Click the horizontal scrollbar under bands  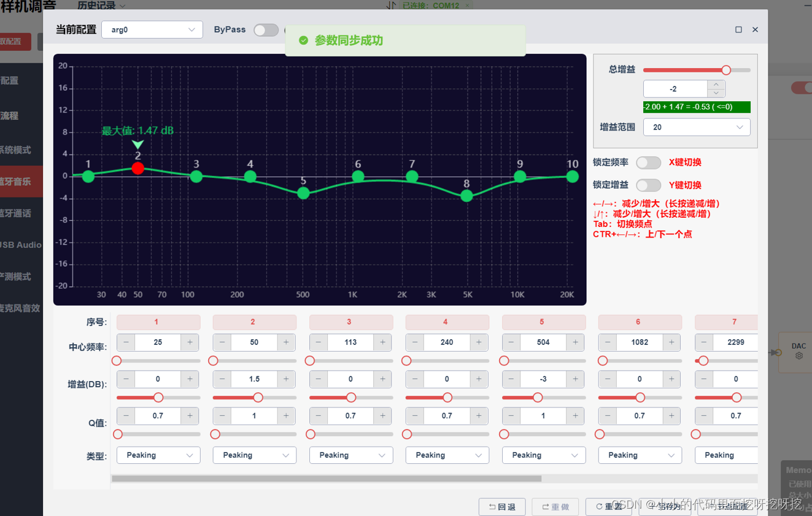(327, 479)
